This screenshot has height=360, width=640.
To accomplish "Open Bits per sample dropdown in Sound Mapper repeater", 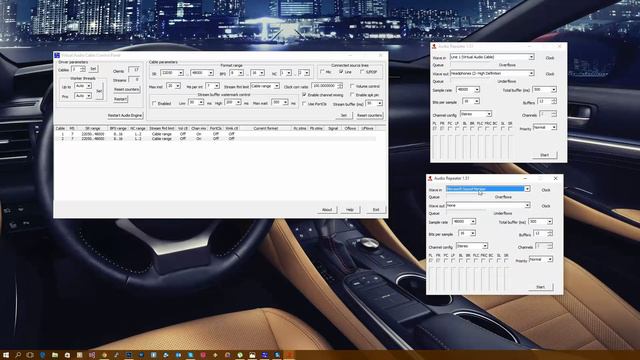I will 467,233.
